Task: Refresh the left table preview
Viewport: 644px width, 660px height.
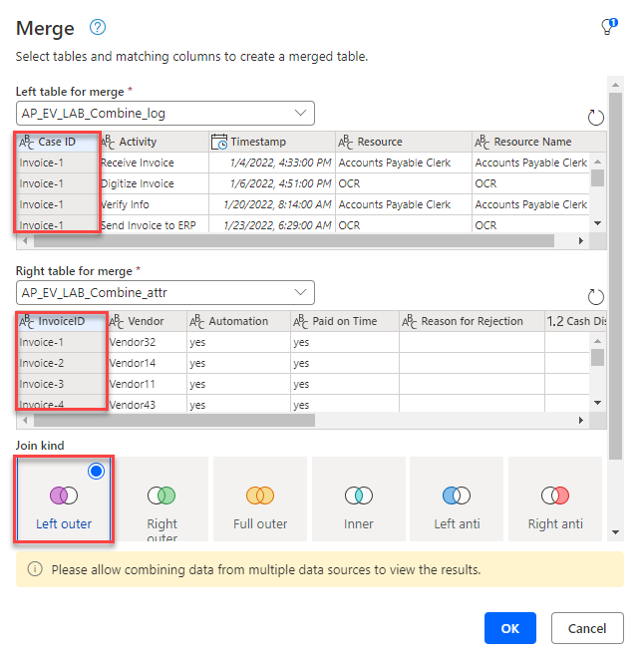Action: pos(595,117)
